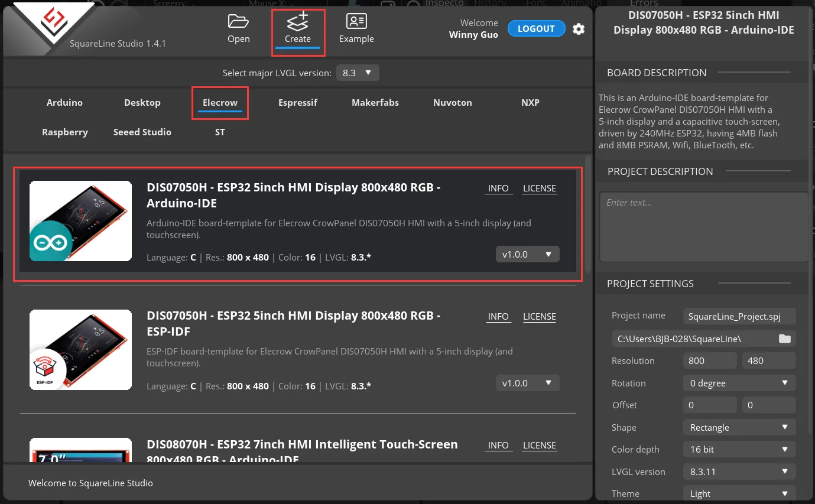Open the Example projects icon
This screenshot has height=504, width=815.
coord(356,22)
